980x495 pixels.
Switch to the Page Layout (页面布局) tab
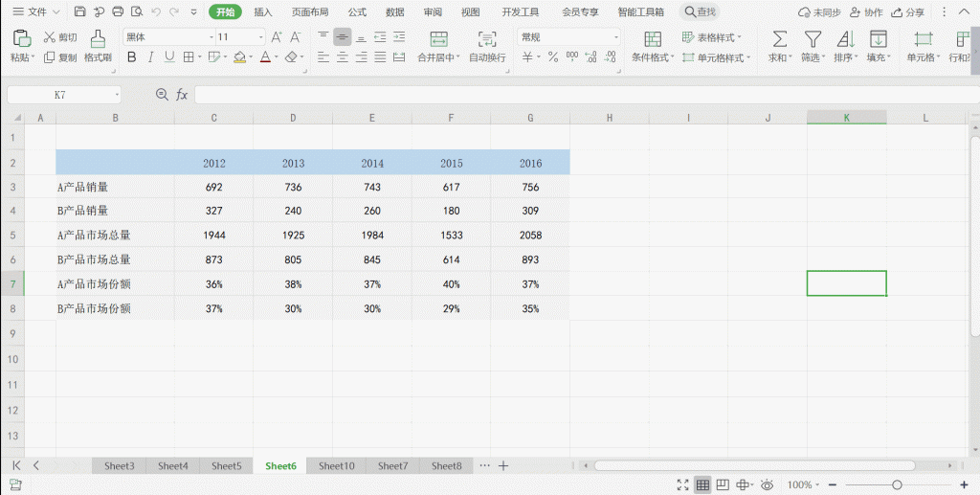click(x=310, y=11)
